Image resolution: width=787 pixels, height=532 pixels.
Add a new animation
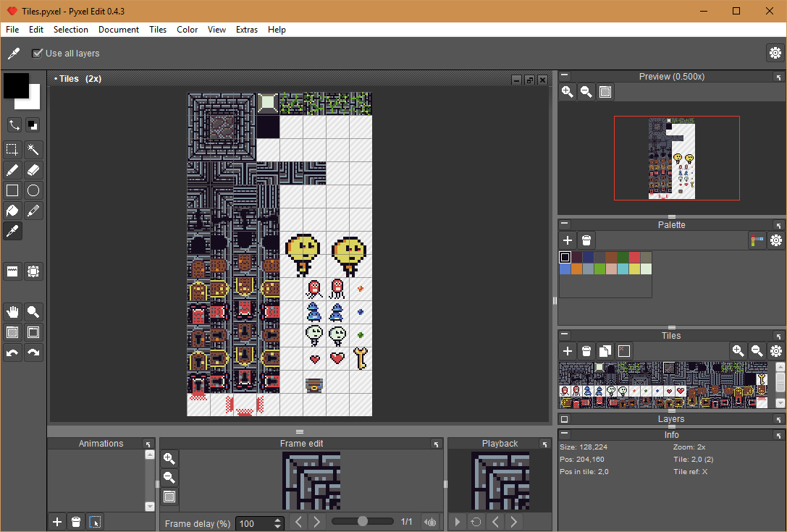click(57, 522)
